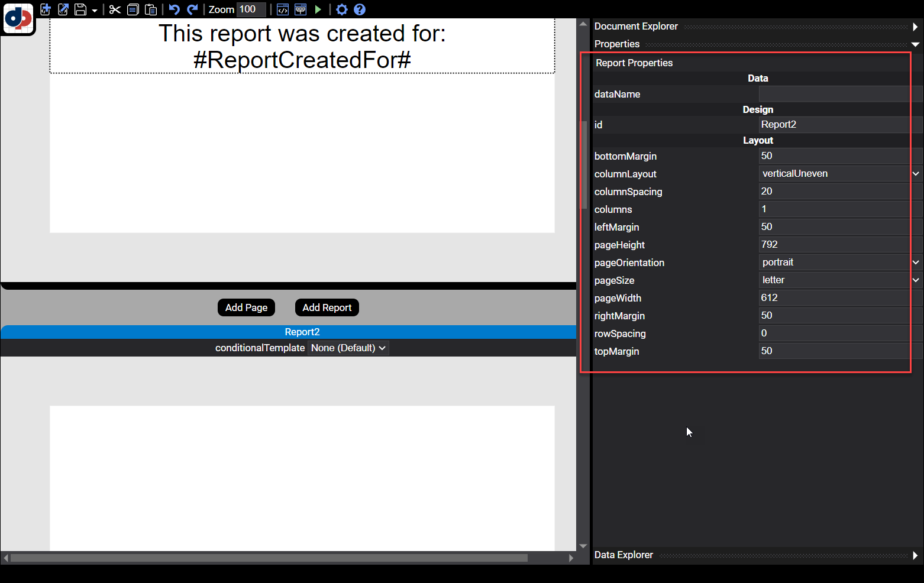Open the columnLayout dropdown showing verticalUneven
The image size is (924, 583).
tap(915, 173)
